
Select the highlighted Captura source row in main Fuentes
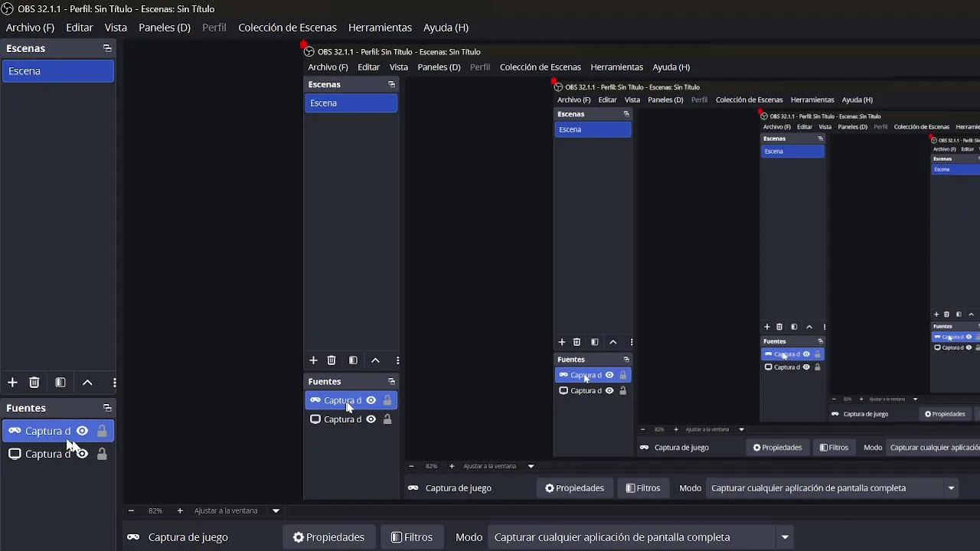pos(58,431)
